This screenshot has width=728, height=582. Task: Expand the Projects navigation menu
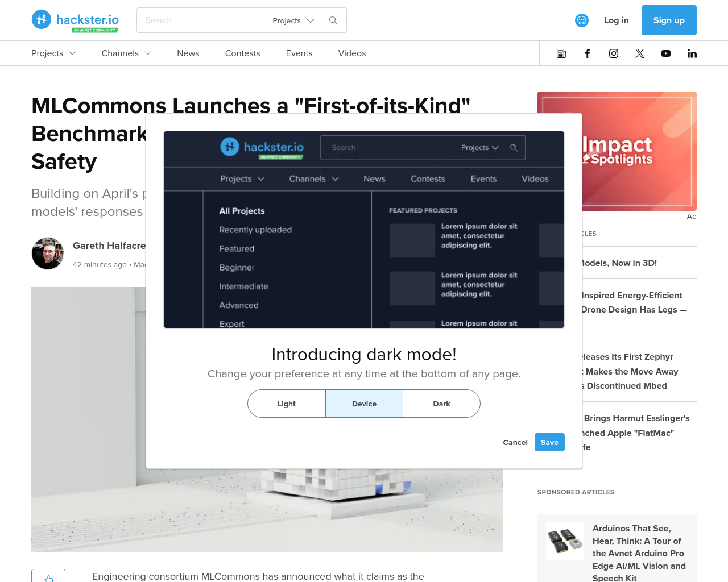[53, 53]
